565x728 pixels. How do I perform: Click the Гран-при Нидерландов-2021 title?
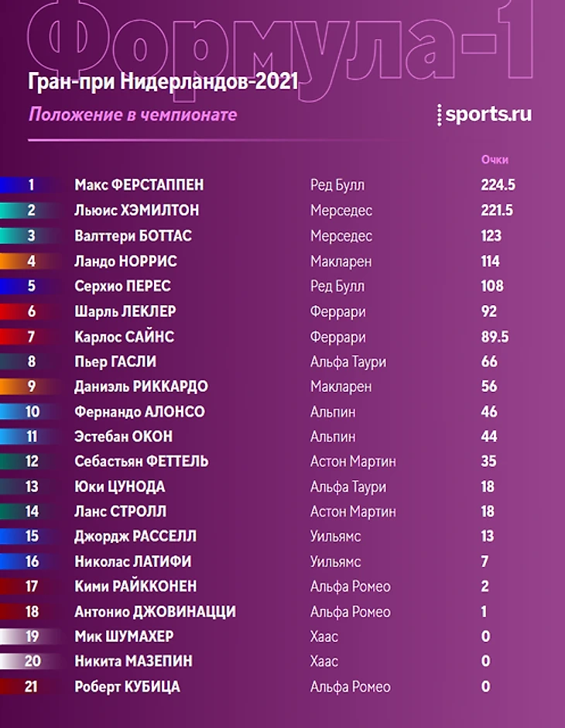[163, 83]
